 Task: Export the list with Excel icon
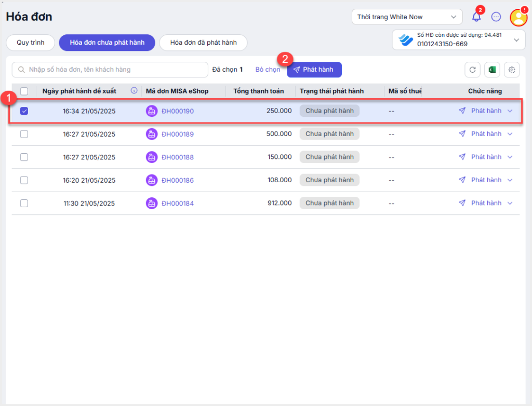coord(491,70)
